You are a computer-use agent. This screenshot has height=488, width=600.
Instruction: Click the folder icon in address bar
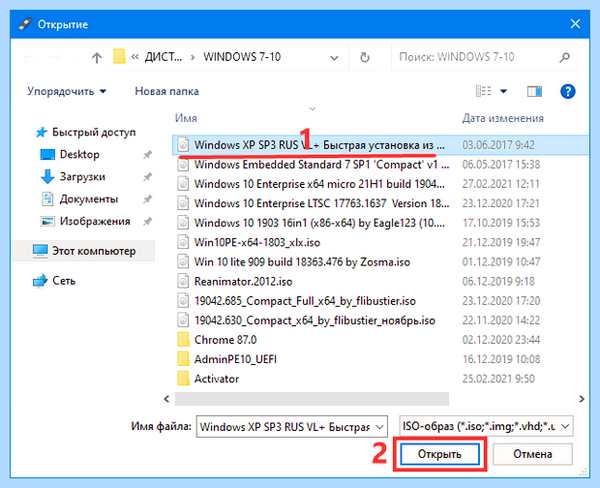point(119,57)
